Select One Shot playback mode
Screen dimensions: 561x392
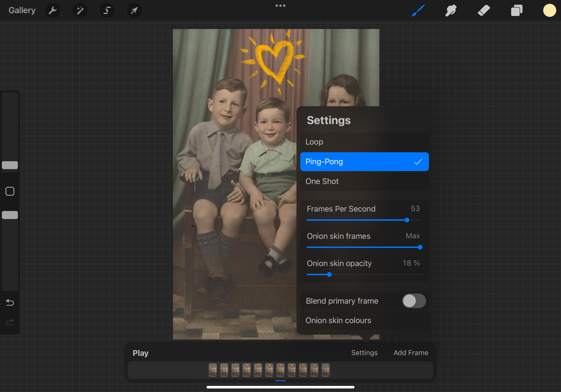(x=364, y=181)
